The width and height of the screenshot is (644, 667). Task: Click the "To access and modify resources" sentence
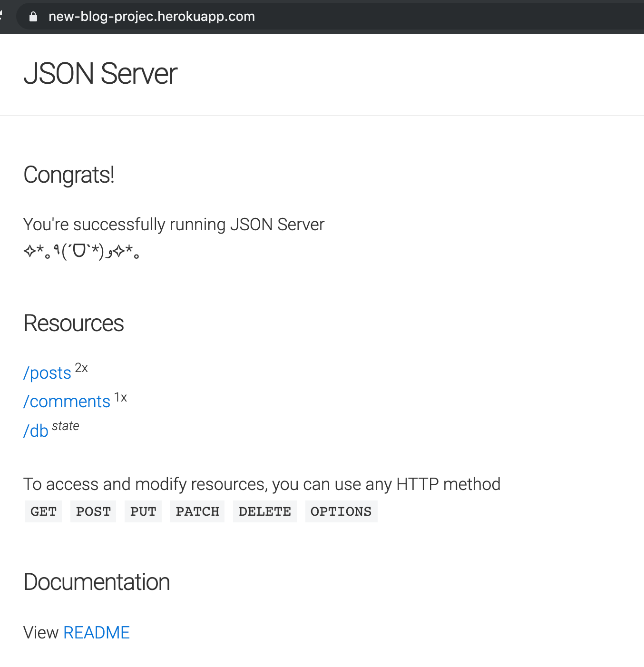pos(262,484)
